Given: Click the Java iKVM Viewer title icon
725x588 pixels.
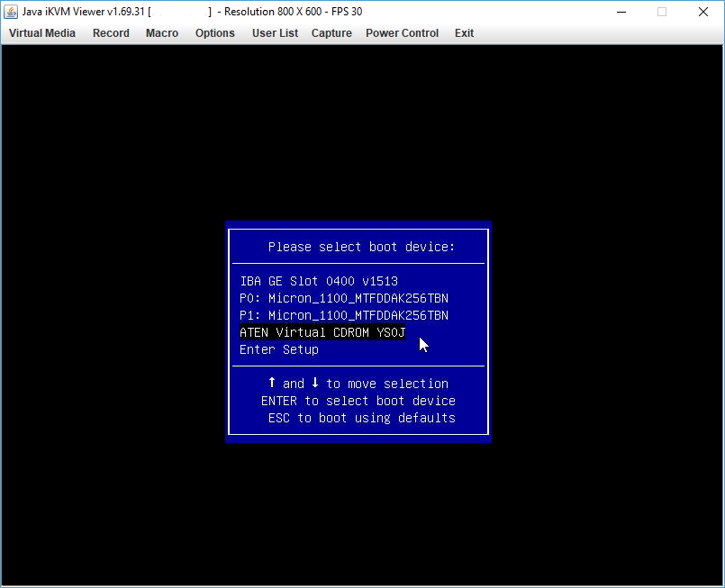Looking at the screenshot, I should click(x=11, y=12).
